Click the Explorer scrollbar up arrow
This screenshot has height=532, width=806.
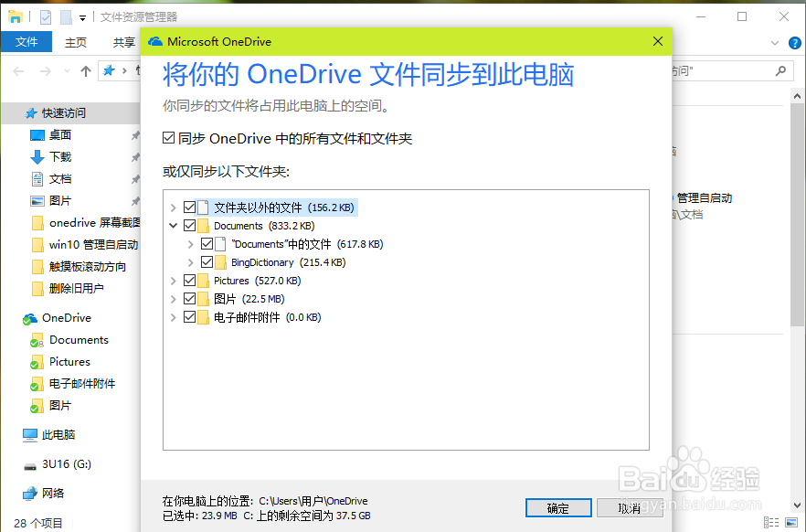pos(797,96)
